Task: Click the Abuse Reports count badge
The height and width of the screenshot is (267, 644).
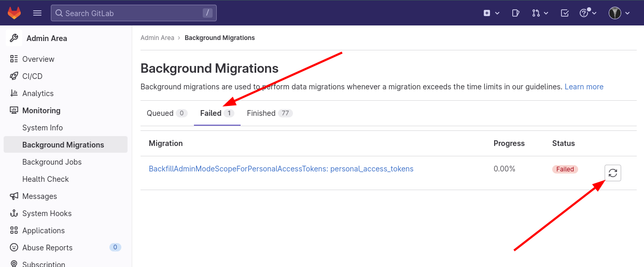Action: [115, 247]
